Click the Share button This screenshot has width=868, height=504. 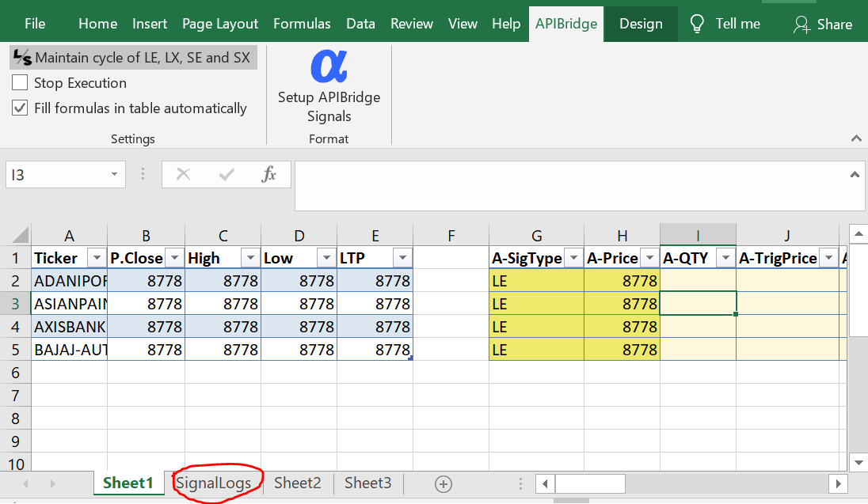[x=823, y=25]
